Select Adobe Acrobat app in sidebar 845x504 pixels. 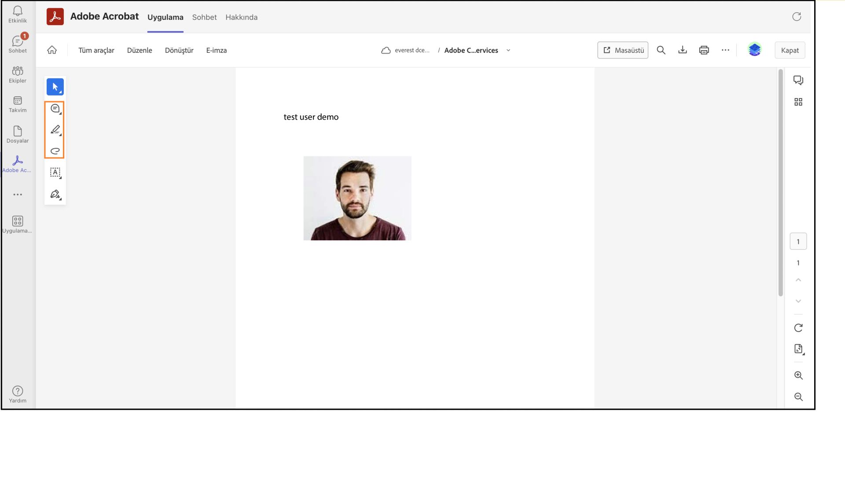click(18, 164)
